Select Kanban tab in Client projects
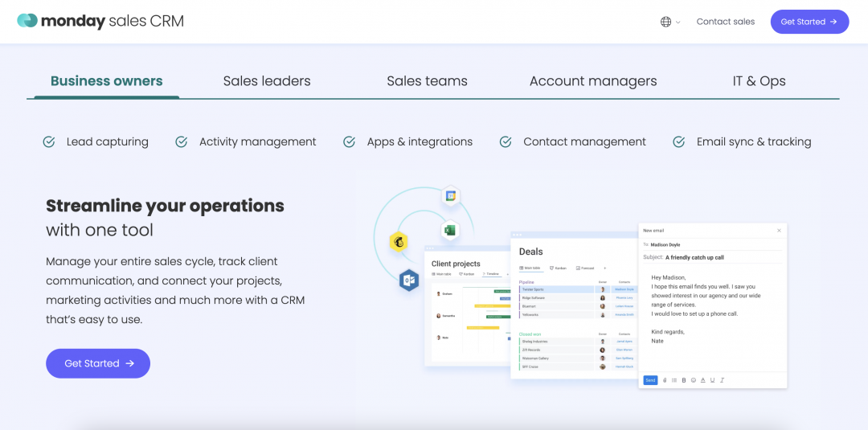868x430 pixels. [467, 274]
